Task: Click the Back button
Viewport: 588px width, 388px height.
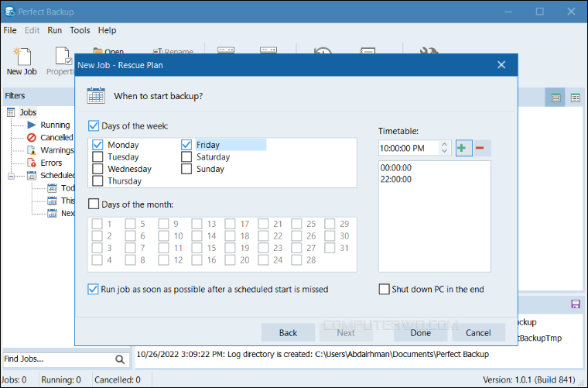Action: point(288,333)
